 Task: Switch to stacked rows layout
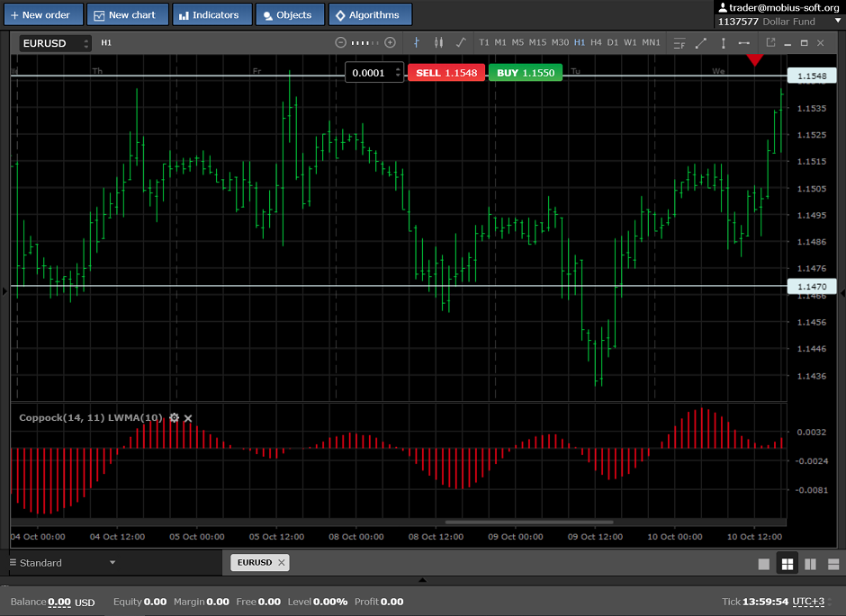(833, 564)
